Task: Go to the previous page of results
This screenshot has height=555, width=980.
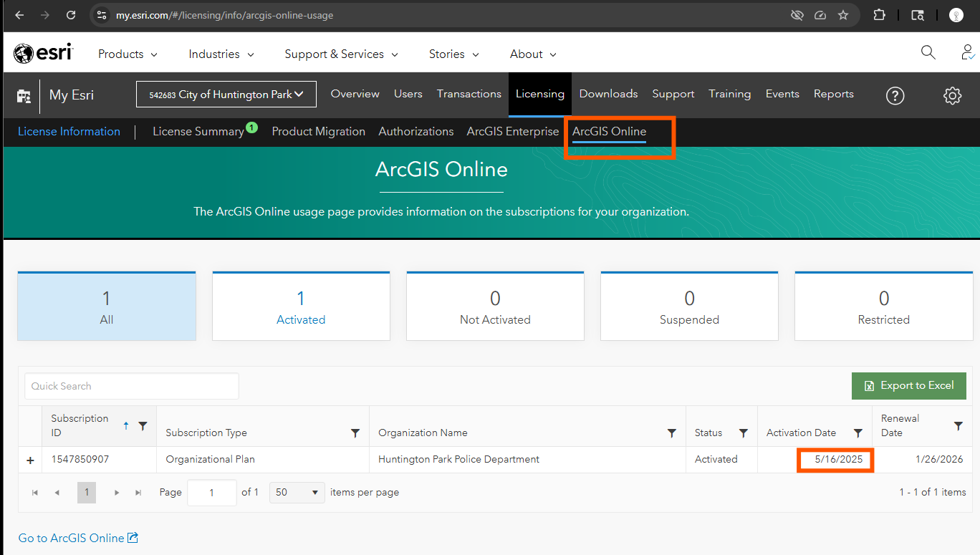Action: (57, 493)
